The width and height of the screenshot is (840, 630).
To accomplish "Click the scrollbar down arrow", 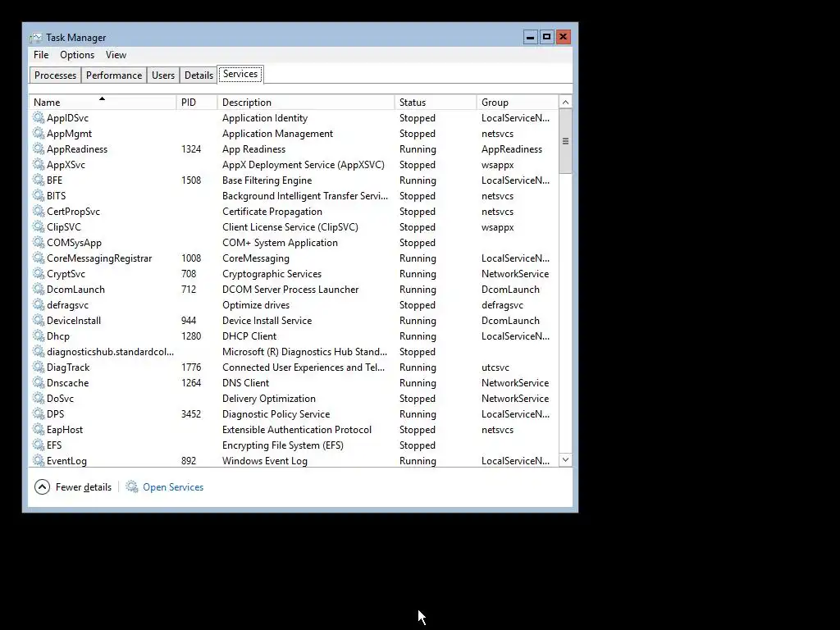I will pos(565,459).
